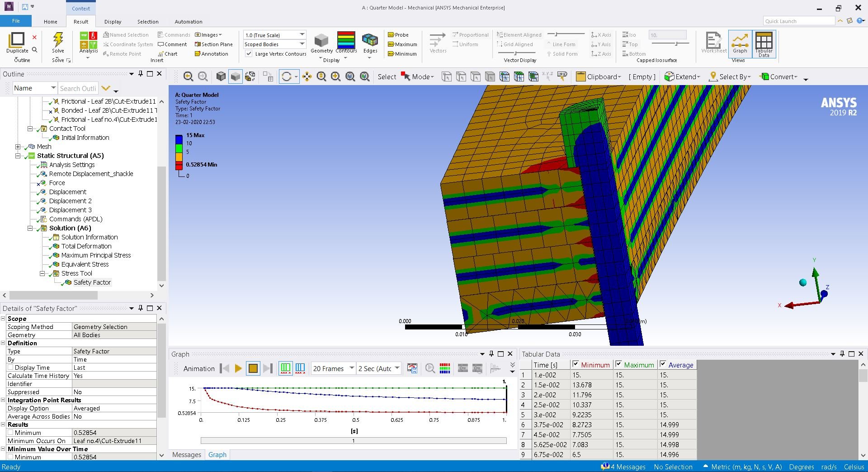Image resolution: width=868 pixels, height=472 pixels.
Task: Toggle the Minimum column checkbox in Tabular Data
Action: 576,364
